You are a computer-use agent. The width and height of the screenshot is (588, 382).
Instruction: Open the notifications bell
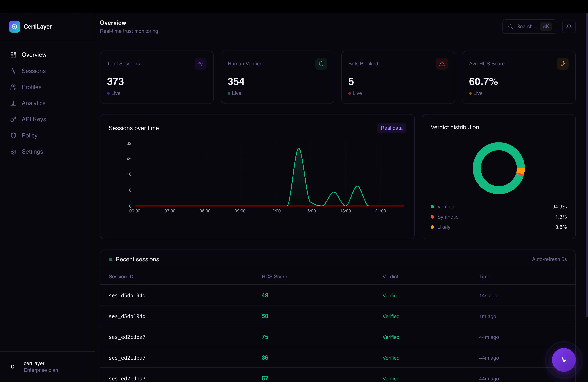[569, 26]
